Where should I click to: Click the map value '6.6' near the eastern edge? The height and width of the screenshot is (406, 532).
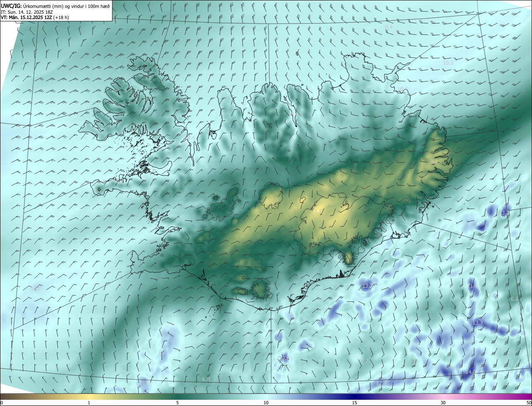[x=515, y=299]
